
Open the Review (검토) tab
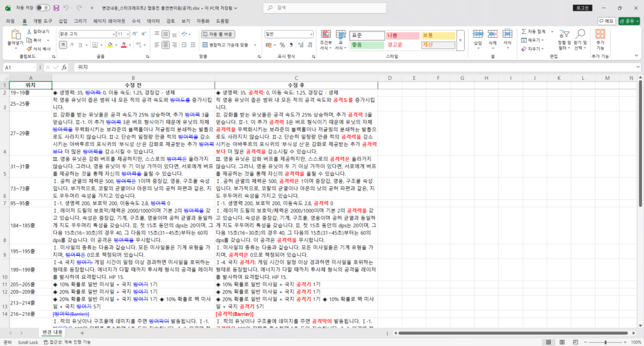pos(170,21)
